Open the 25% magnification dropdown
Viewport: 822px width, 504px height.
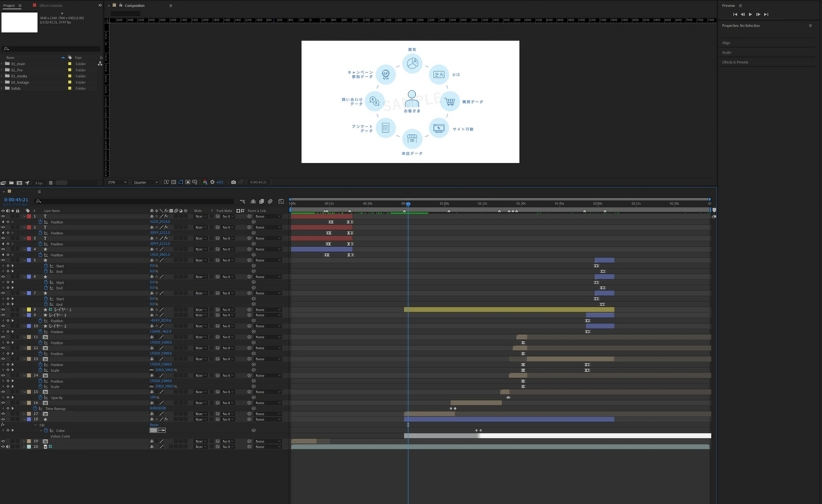click(x=116, y=182)
